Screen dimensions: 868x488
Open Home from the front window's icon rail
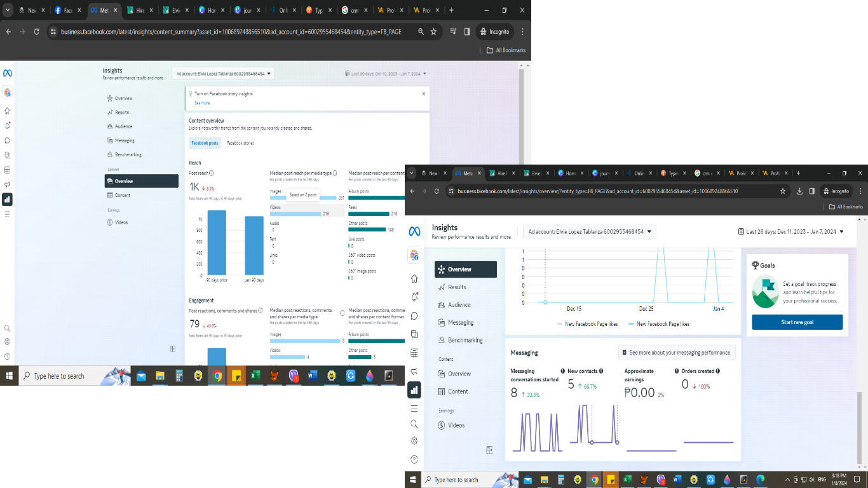pyautogui.click(x=414, y=279)
